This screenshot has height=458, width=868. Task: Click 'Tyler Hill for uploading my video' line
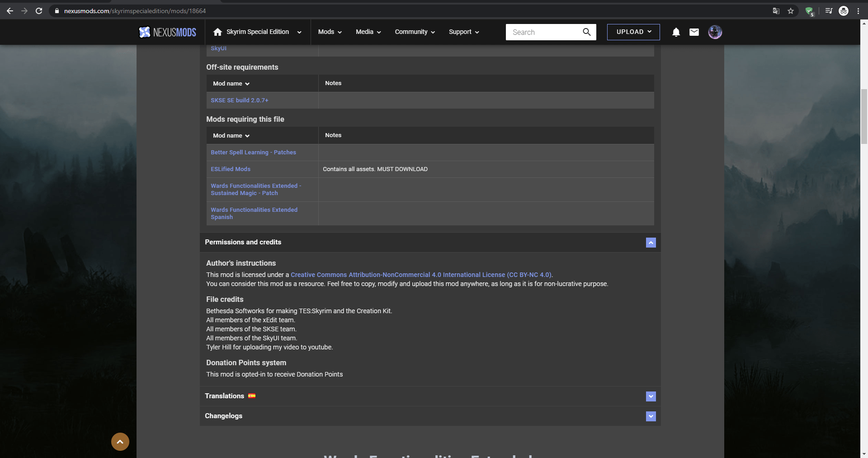tap(269, 347)
